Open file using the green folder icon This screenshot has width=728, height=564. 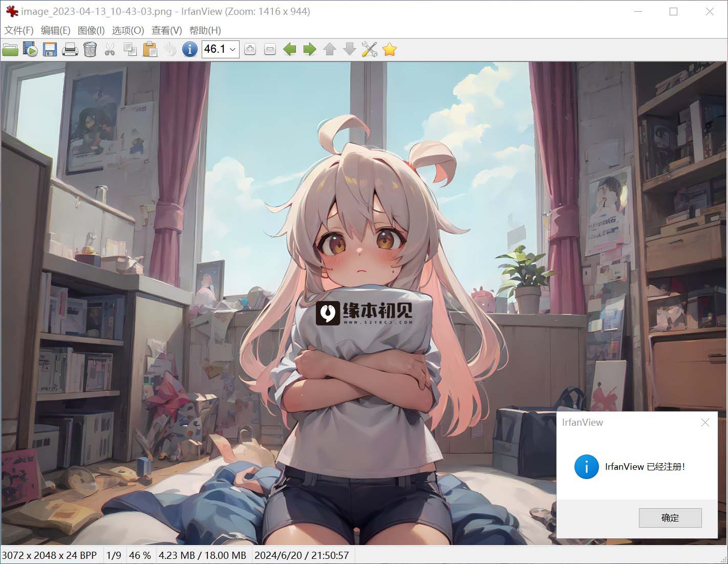tap(10, 50)
